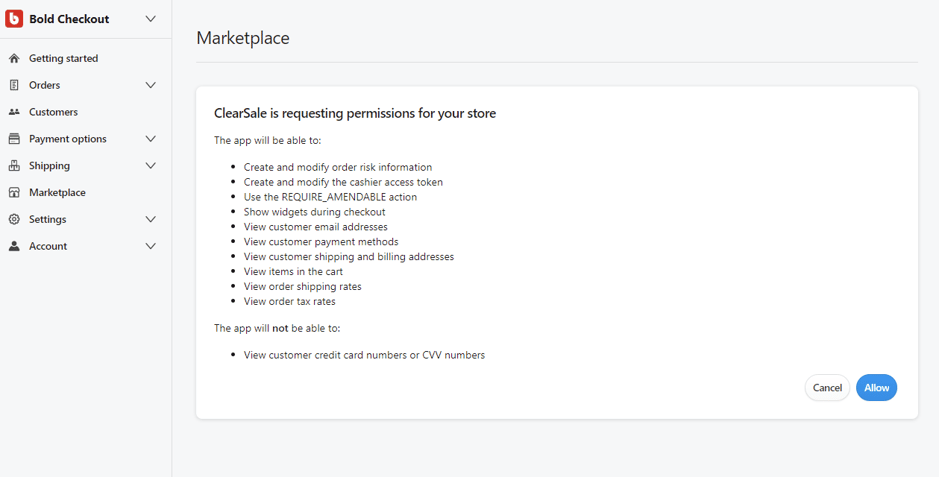Screen dimensions: 939x477
Task: Click "View customer shipping and billing addresses"
Action: pyautogui.click(x=349, y=257)
